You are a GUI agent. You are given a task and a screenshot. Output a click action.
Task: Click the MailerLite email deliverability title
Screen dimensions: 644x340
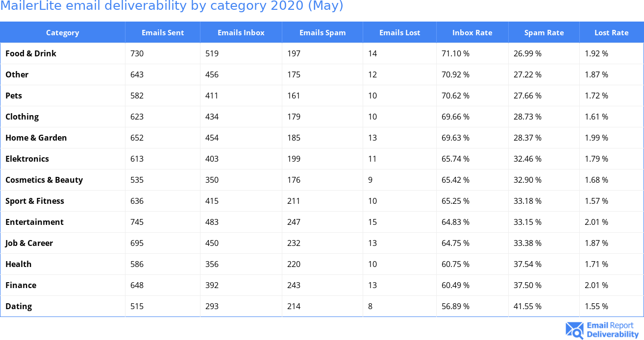(x=172, y=6)
